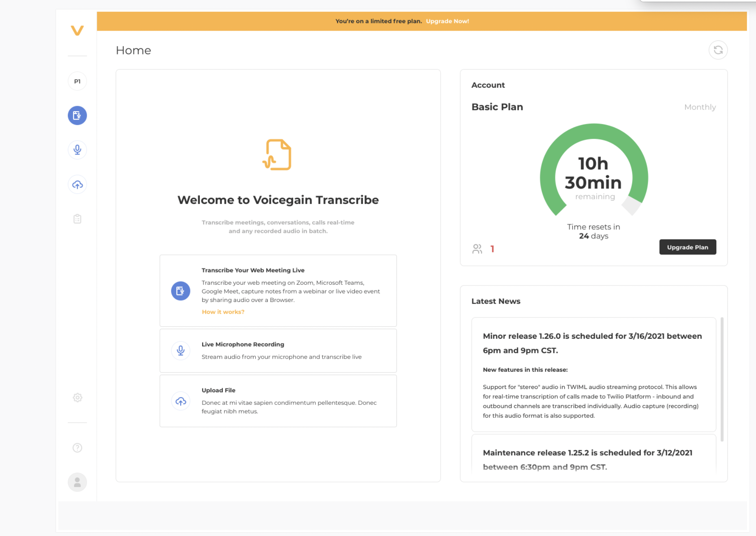Click 'Time resets in 24 days' text
Screen dimensions: 756x536
point(594,231)
